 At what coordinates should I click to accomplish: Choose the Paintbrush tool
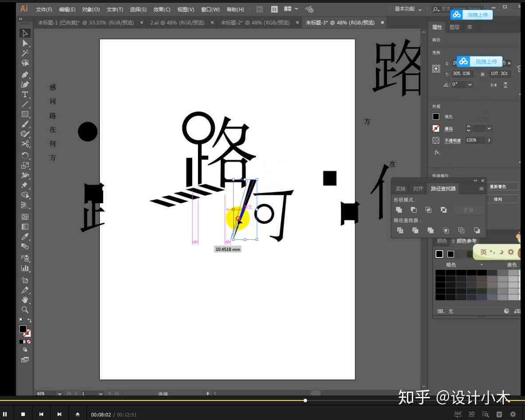pos(25,124)
